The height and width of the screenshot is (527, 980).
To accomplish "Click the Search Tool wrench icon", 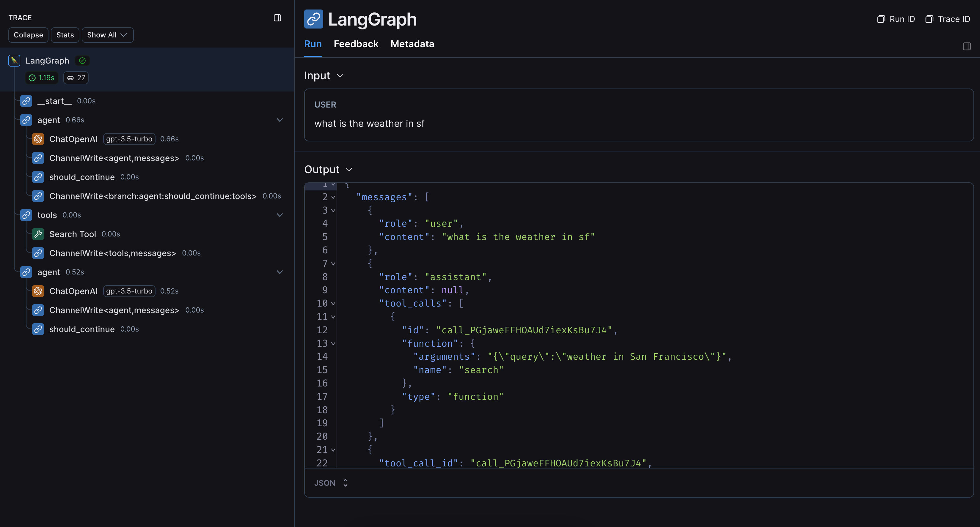I will (38, 234).
